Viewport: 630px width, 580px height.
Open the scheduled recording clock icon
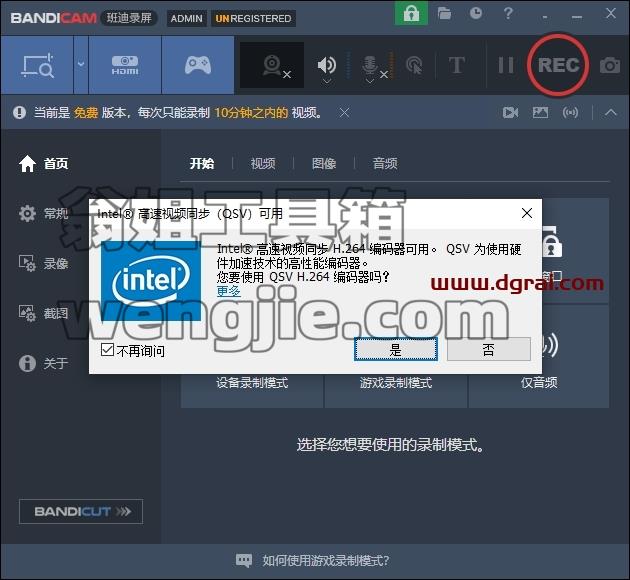pyautogui.click(x=476, y=13)
